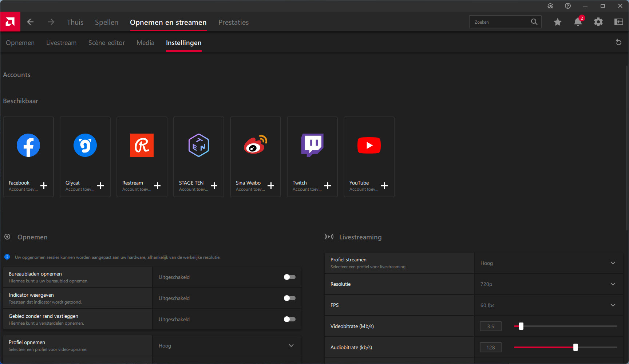Click the Accounts heading
This screenshot has width=629, height=364.
17,75
